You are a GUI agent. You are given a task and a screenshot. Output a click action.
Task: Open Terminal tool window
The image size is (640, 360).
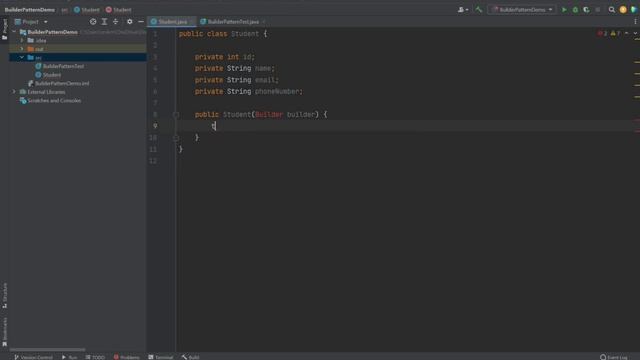point(161,357)
